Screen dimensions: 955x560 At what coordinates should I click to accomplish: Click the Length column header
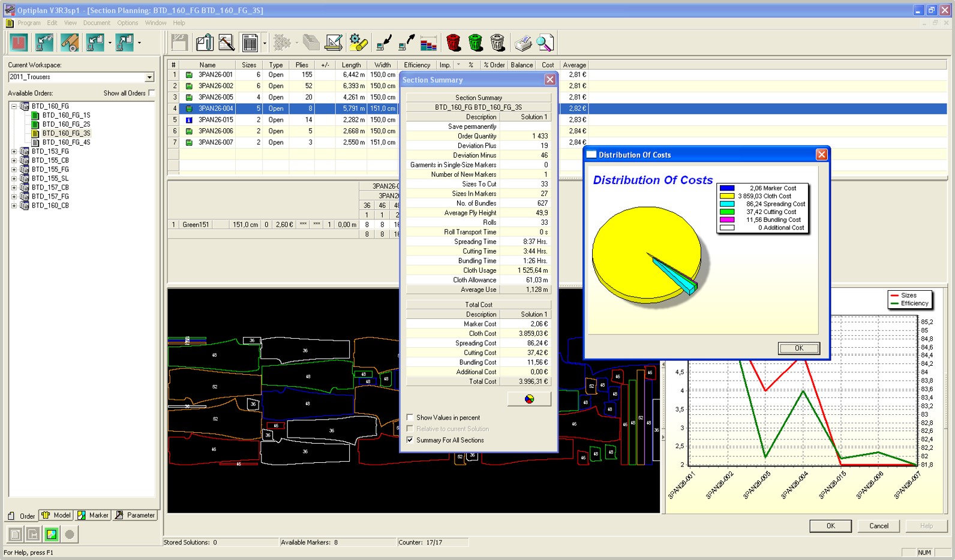pos(352,65)
